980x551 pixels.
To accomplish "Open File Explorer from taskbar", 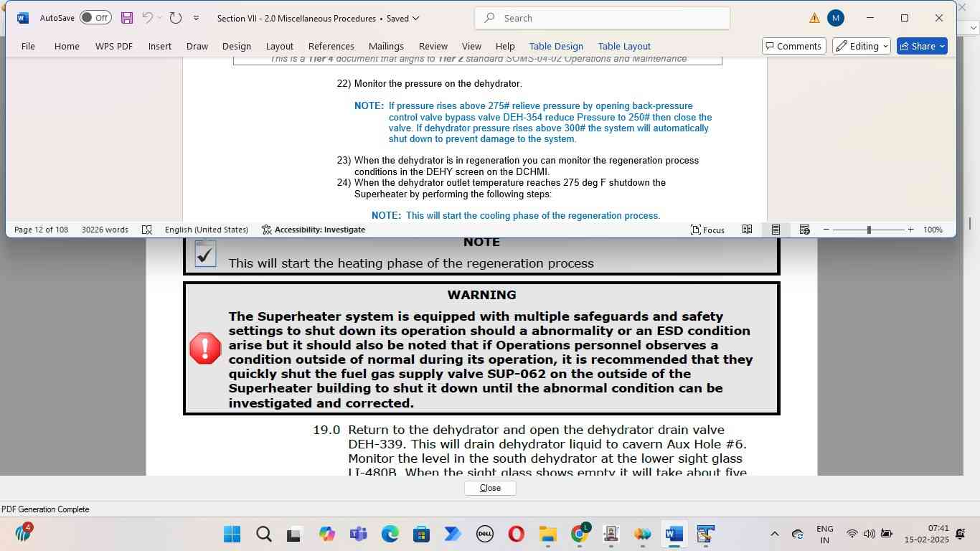I will point(547,534).
